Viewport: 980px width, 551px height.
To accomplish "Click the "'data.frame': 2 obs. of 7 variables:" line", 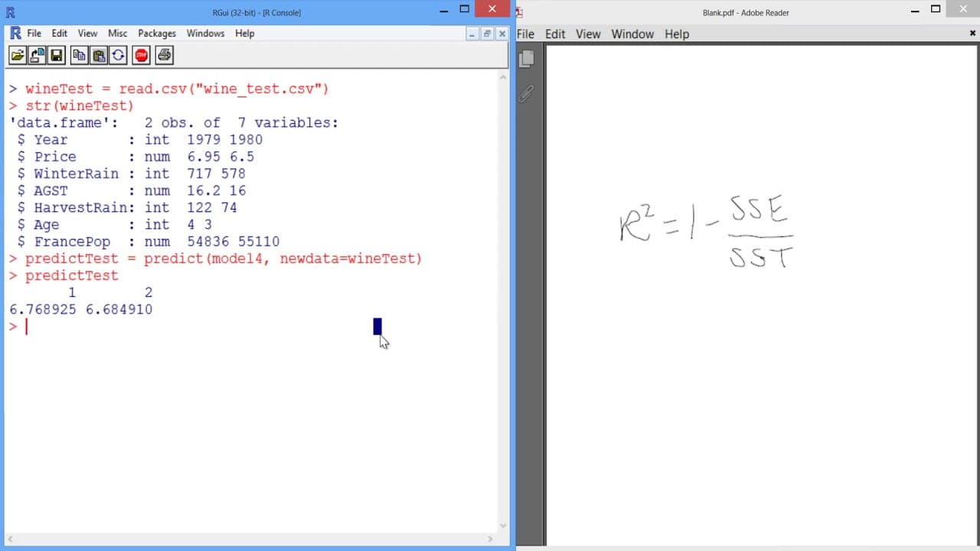I will click(174, 122).
